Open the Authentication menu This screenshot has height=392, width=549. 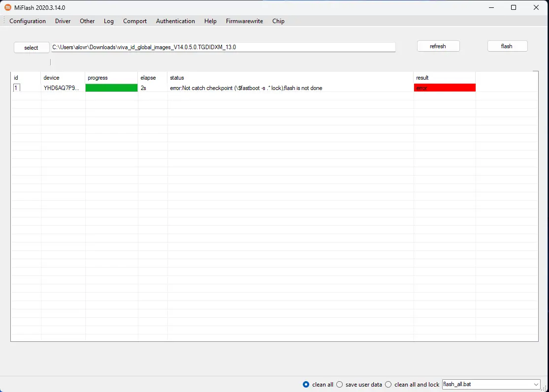(x=175, y=21)
